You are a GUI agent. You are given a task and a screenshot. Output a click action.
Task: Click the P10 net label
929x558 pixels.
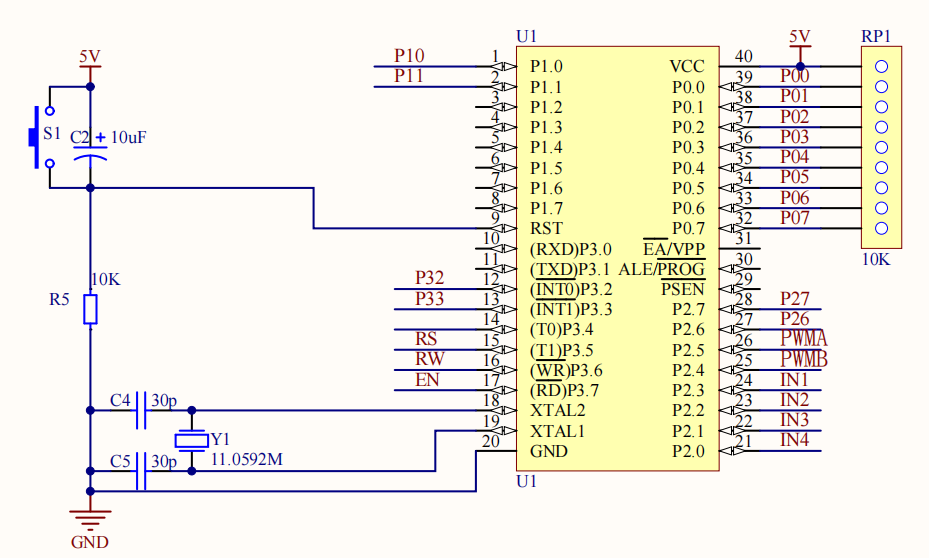coord(409,56)
